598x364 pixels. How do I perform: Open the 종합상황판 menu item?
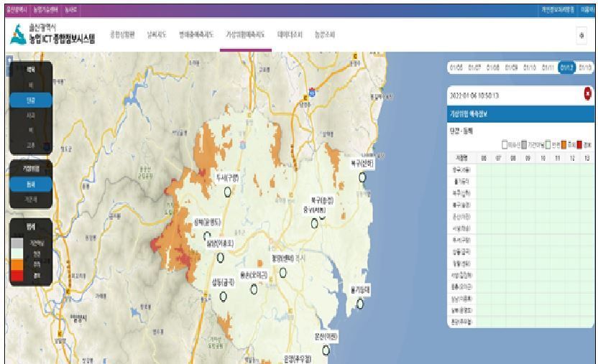tap(123, 34)
